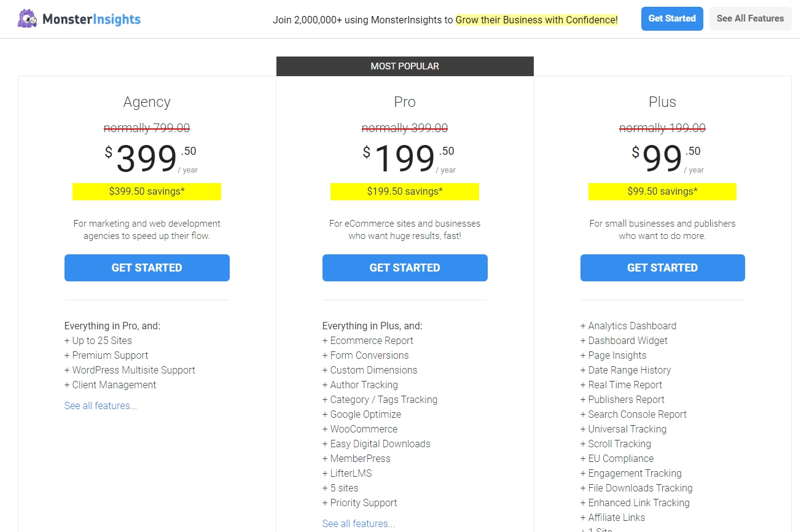Screen dimensions: 801x532
Task: Click GET STARTED under Agency plan
Action: (147, 268)
